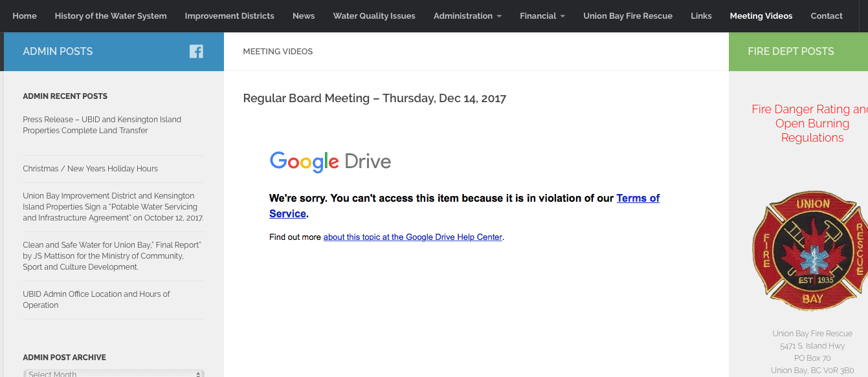Open the Select Month archive dropdown

[x=113, y=373]
